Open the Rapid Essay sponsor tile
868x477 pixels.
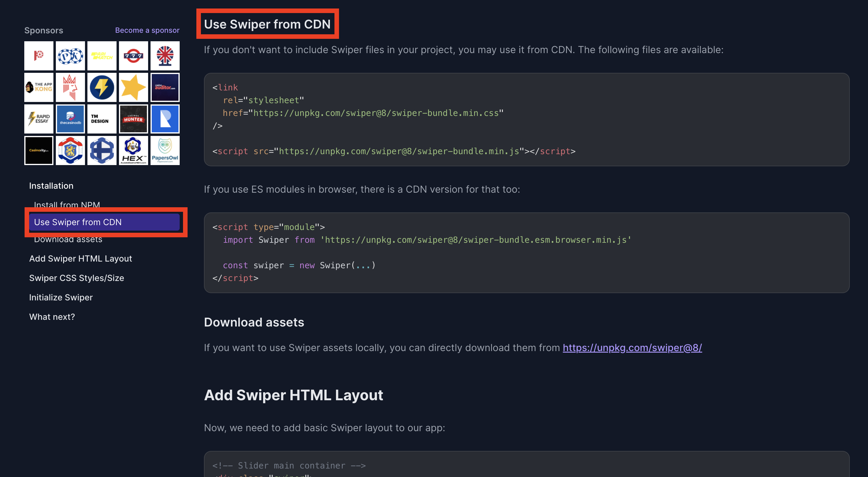point(39,119)
